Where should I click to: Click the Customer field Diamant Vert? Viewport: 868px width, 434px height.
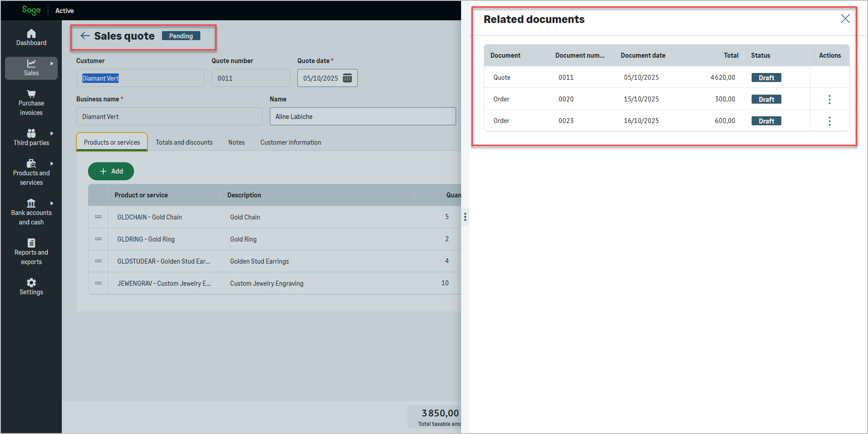coord(140,78)
